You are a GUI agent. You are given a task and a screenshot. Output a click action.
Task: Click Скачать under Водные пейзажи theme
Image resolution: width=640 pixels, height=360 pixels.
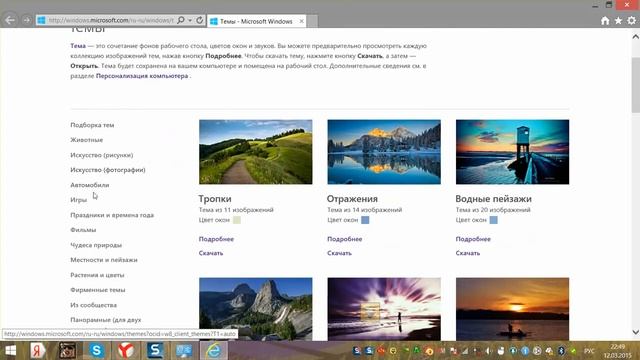[x=468, y=253]
